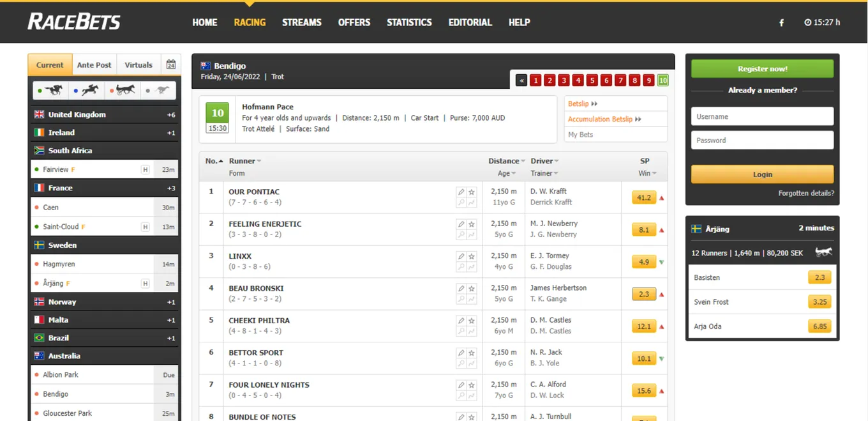Open My Bets link

(581, 135)
